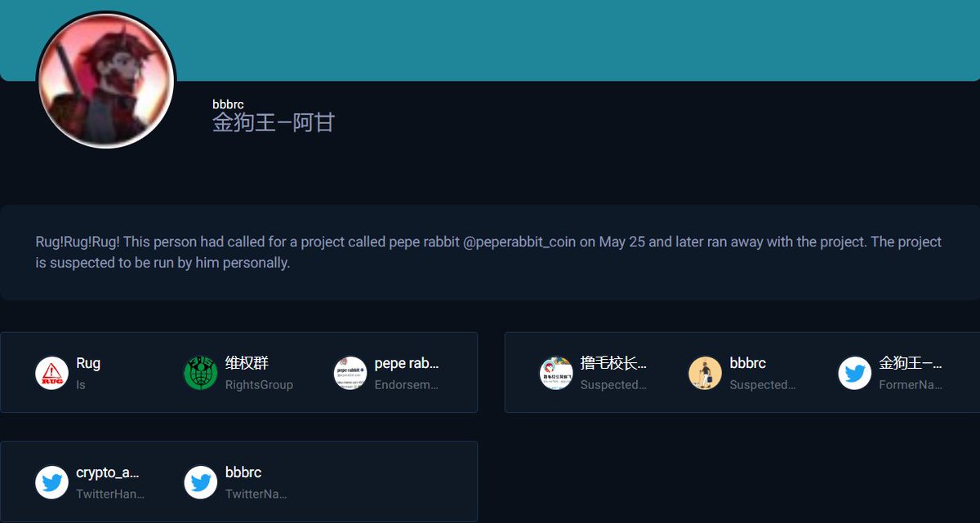Click the red Rug warning icon
Screen dimensions: 980x523
51,373
